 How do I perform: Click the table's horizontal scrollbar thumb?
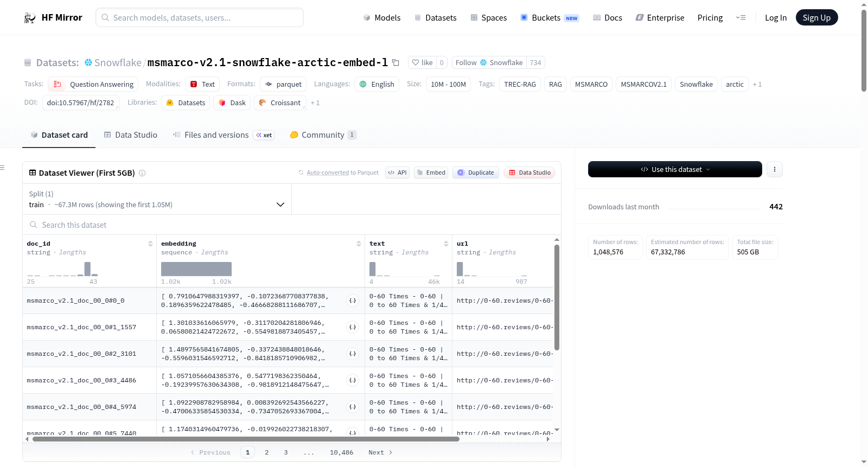tap(246, 439)
